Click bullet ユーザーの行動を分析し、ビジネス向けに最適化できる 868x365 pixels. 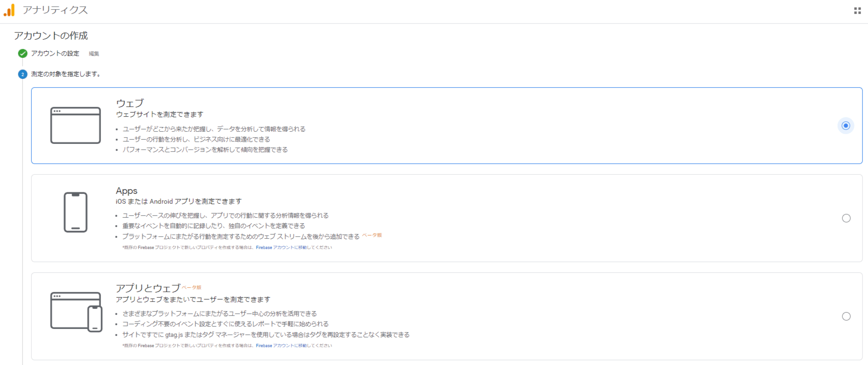196,139
